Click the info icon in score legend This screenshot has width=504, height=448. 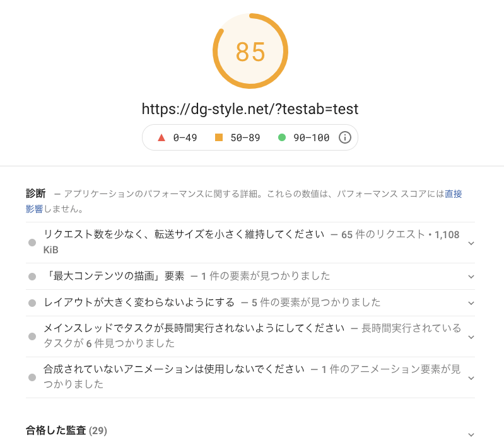(x=345, y=137)
